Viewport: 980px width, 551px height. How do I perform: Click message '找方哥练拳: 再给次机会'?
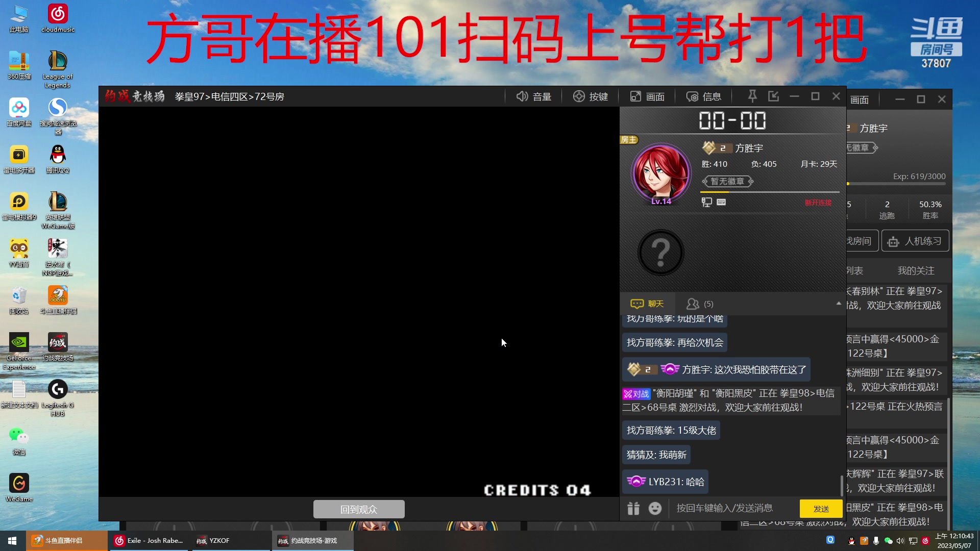(x=675, y=342)
